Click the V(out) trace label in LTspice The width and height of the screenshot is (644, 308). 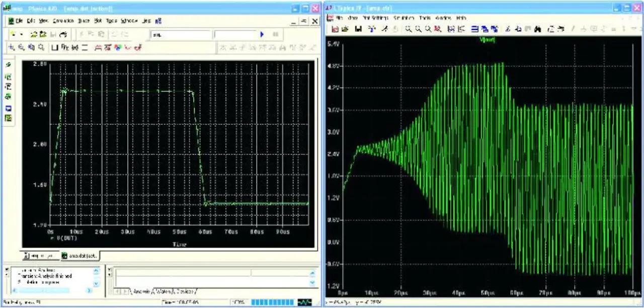click(x=488, y=40)
